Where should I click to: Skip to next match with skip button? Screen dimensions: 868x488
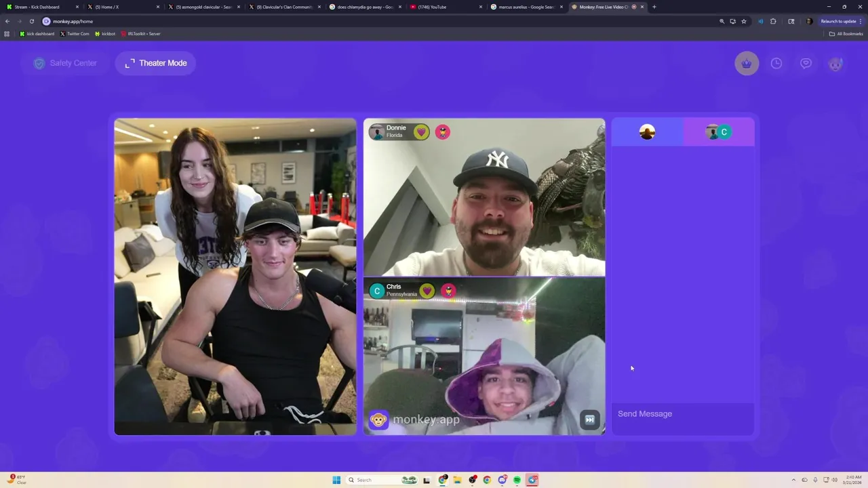coord(590,420)
